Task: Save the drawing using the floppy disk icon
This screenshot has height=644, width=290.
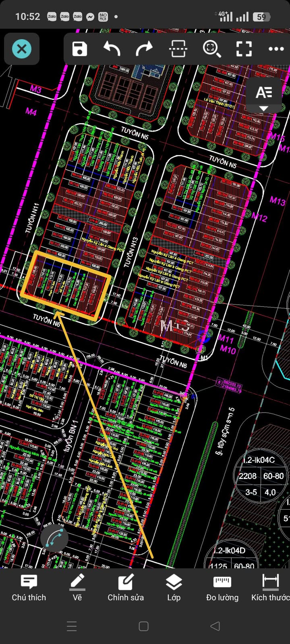Action: 80,49
